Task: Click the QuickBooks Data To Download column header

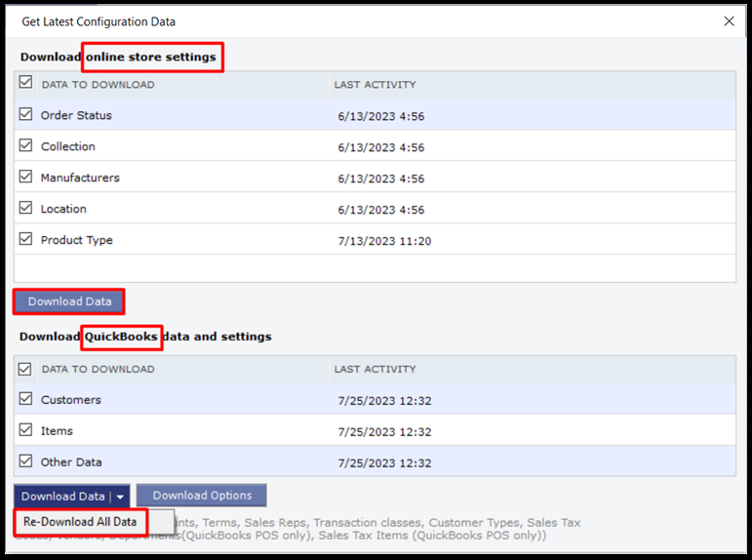Action: click(98, 370)
